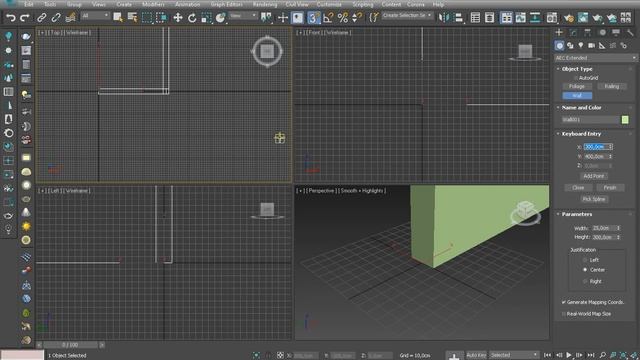Open the selection filter All dropdown

click(95, 16)
